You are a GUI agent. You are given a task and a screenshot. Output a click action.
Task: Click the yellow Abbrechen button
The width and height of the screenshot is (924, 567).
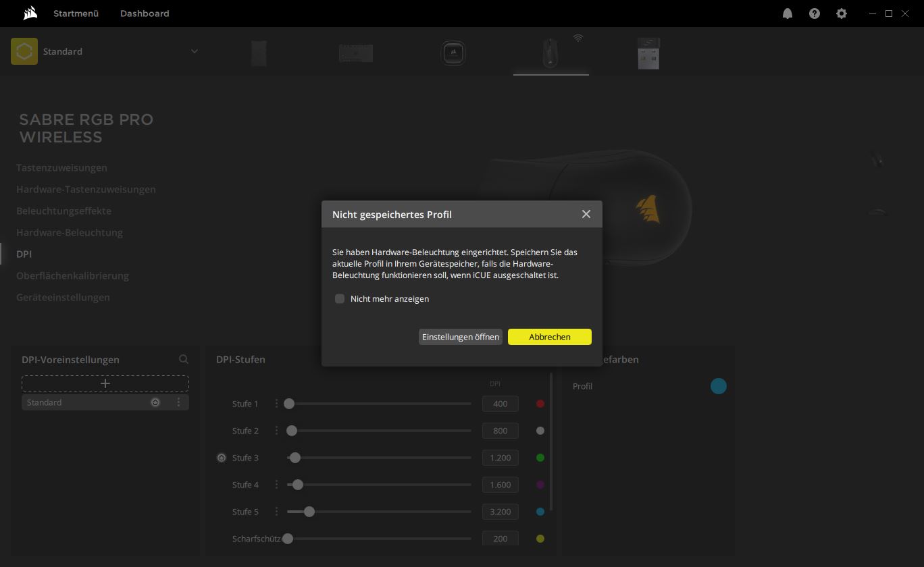pyautogui.click(x=550, y=337)
